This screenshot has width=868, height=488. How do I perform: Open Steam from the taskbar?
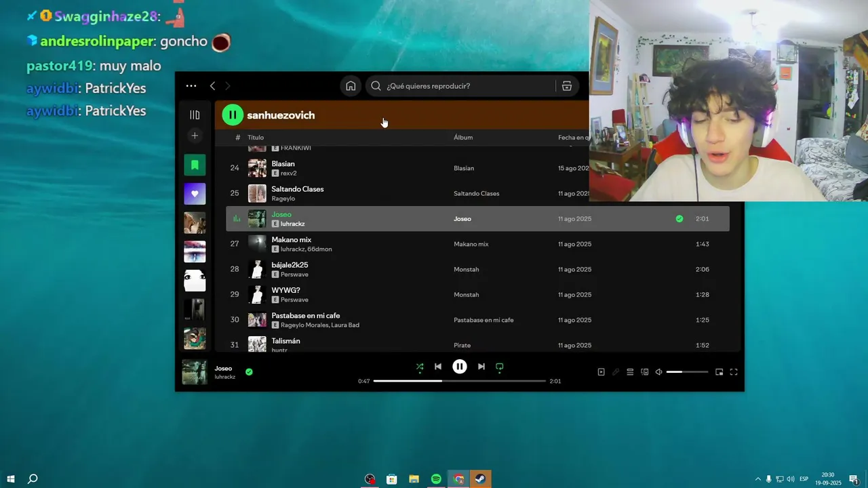[480, 479]
